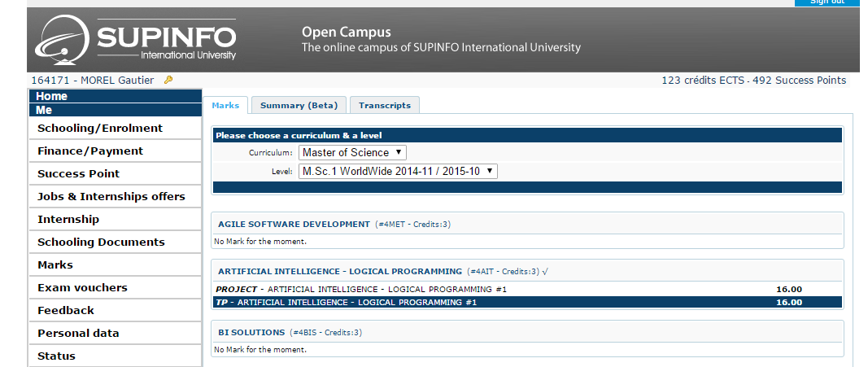
Task: Click the 16.00 mark in the PROJECT row
Action: click(789, 289)
